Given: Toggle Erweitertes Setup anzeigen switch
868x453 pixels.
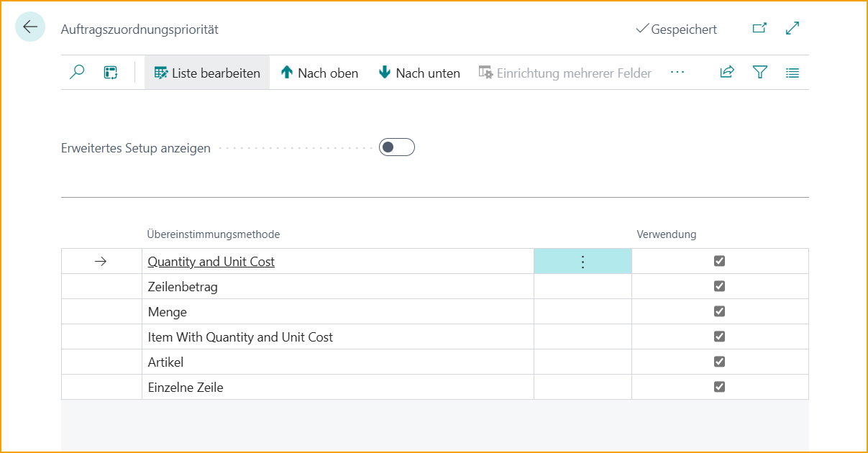Looking at the screenshot, I should click(397, 147).
